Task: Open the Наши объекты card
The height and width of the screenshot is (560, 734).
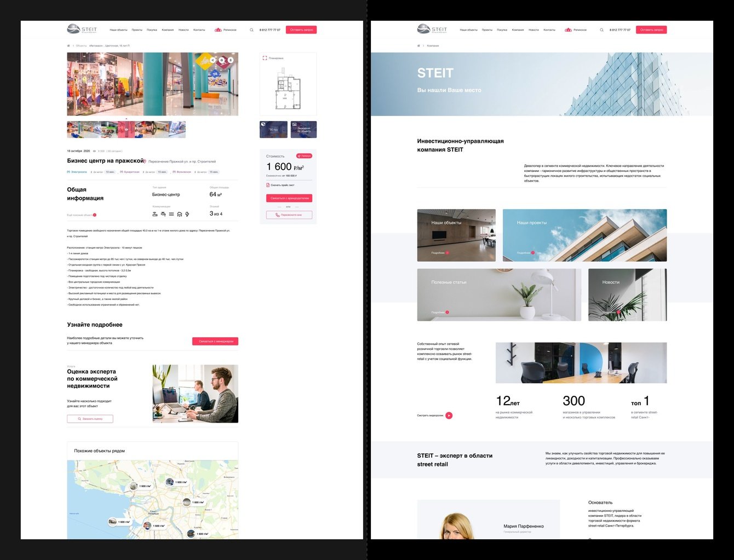Action: [x=456, y=235]
